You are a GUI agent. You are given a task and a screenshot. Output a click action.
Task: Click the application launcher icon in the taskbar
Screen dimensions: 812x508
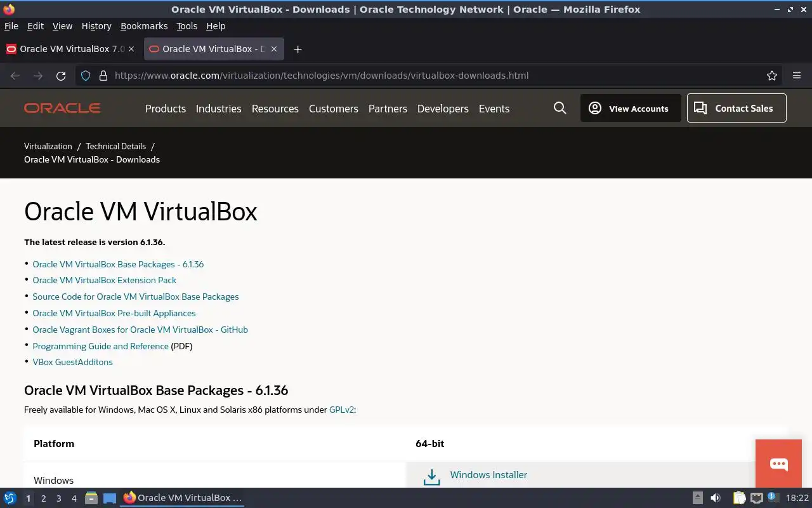pyautogui.click(x=10, y=498)
